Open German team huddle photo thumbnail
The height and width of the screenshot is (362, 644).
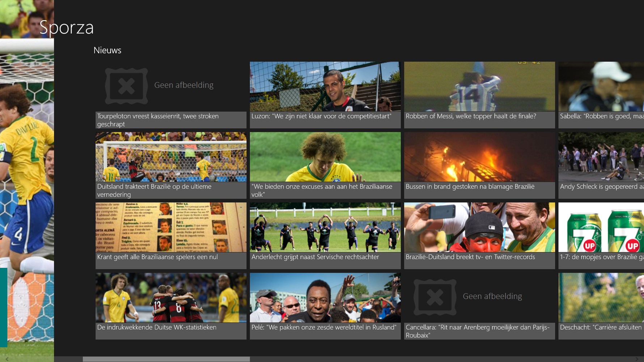171,298
